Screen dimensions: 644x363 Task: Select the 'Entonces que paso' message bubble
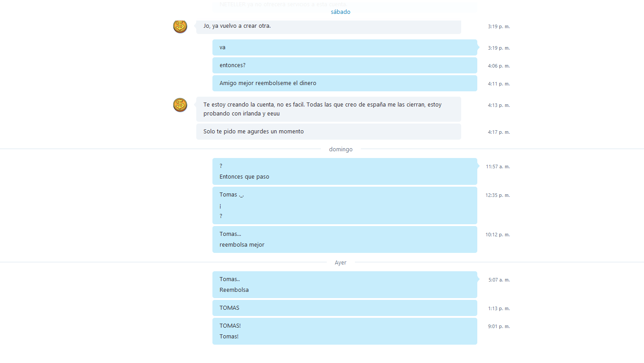point(345,171)
